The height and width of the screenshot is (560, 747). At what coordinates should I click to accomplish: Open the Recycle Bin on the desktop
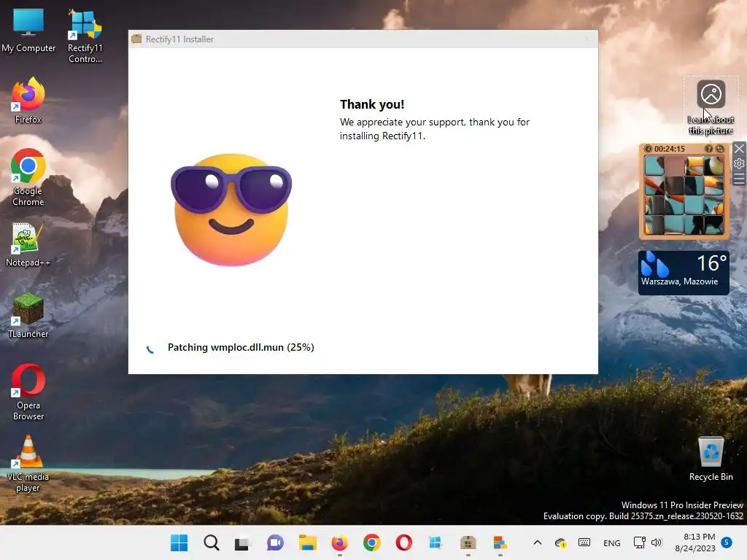tap(711, 459)
